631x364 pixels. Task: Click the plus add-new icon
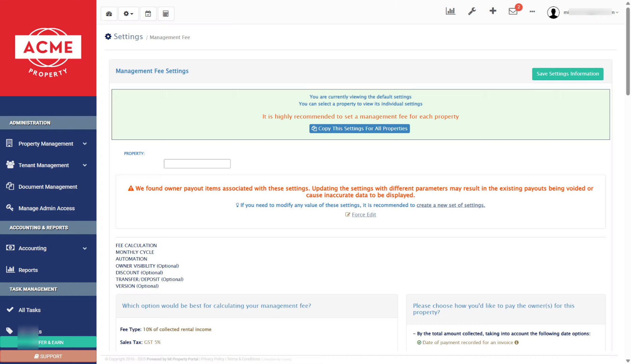click(x=493, y=11)
